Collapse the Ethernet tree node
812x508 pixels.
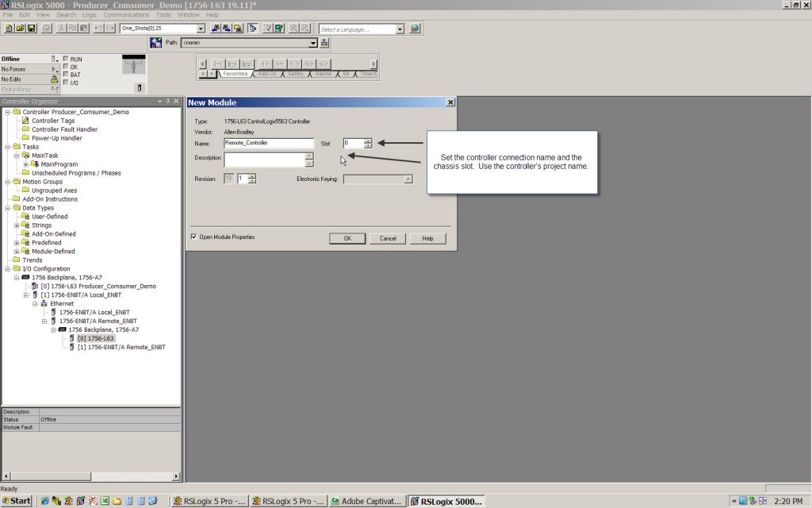pyautogui.click(x=35, y=304)
